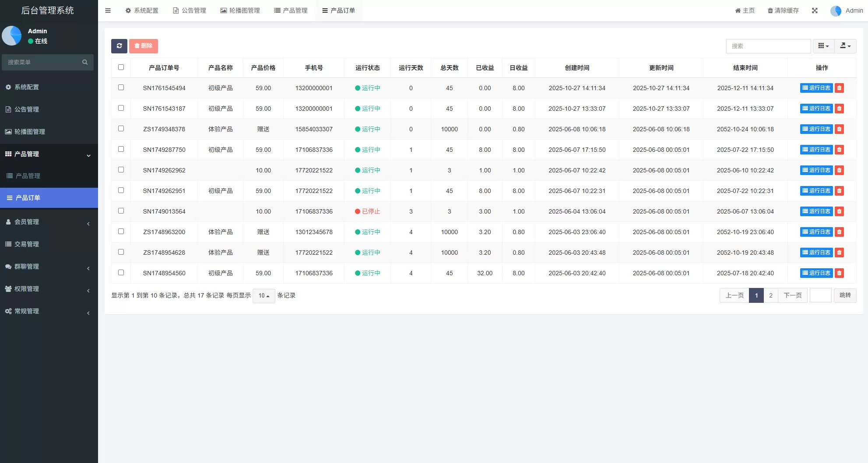This screenshot has height=463, width=868.
Task: Go to page 2 in pagination
Action: coord(770,295)
